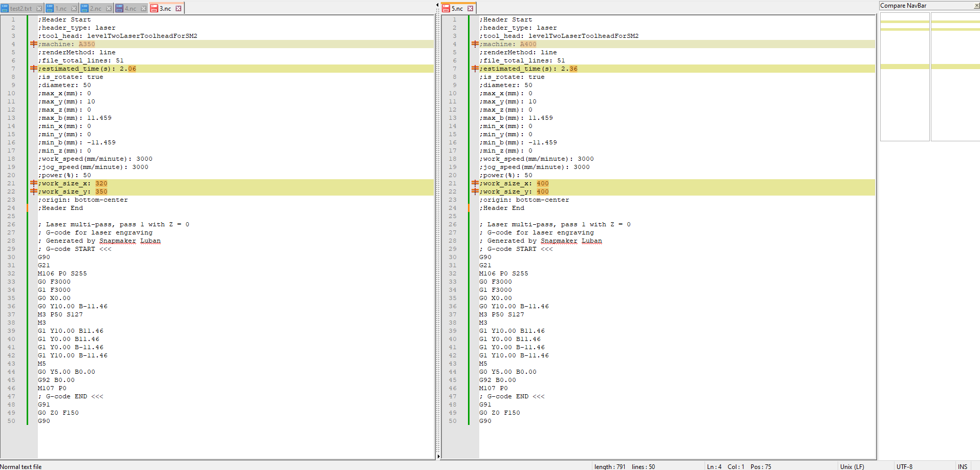Screen dimensions: 980x470
Task: Click the purple save icon on 4.nc tab
Action: pyautogui.click(x=119, y=9)
